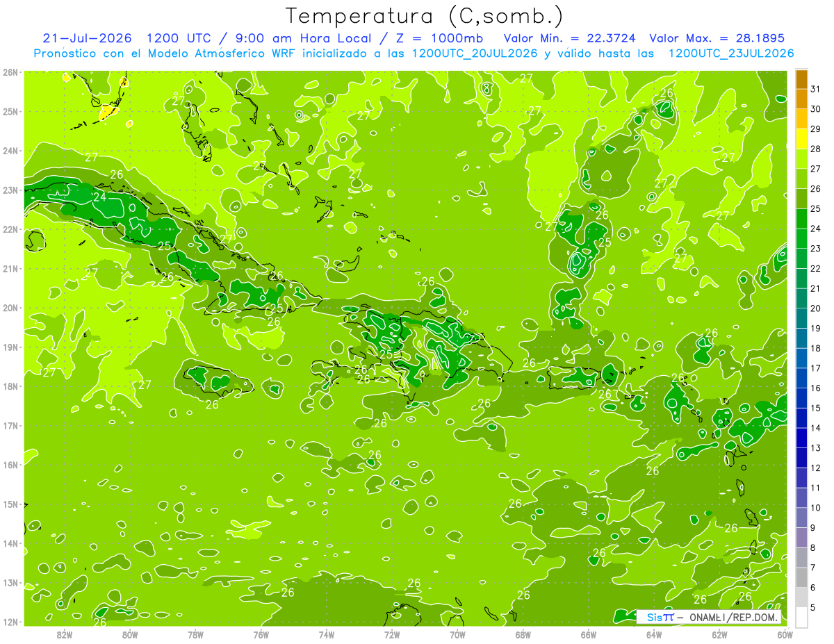Click the 'Valor Min. = 22.3724' readout
This screenshot has width=834, height=644.
[569, 38]
